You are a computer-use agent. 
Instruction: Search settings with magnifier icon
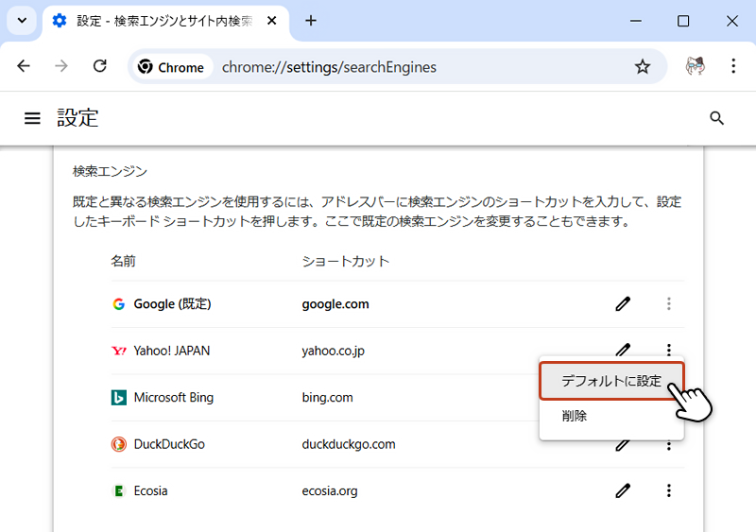(717, 118)
